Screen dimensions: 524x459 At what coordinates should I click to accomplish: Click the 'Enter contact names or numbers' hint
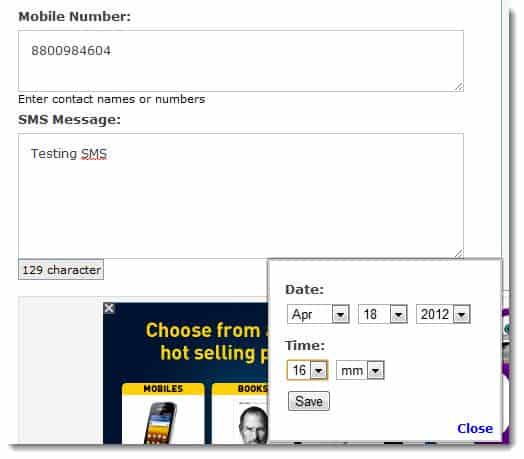pyautogui.click(x=112, y=99)
